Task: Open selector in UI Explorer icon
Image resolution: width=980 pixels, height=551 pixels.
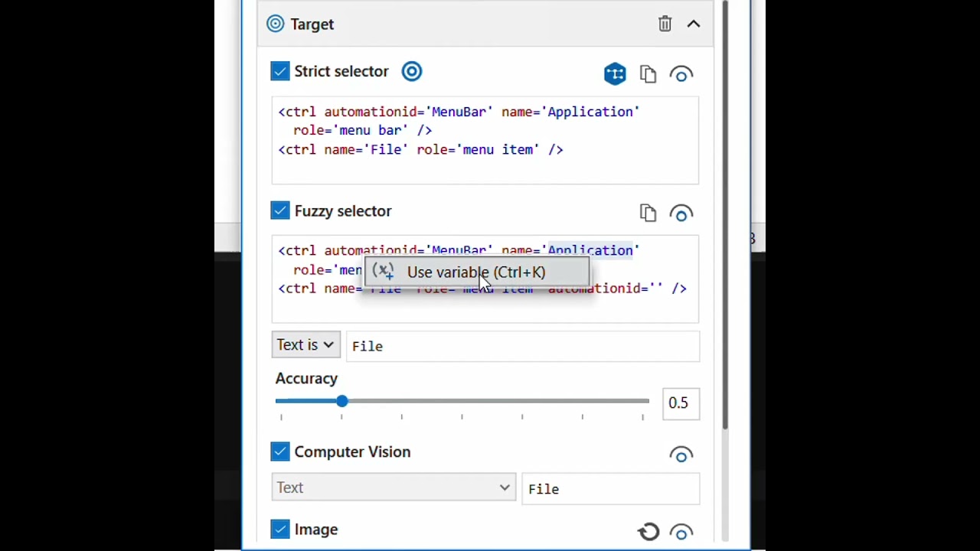Action: click(x=615, y=73)
